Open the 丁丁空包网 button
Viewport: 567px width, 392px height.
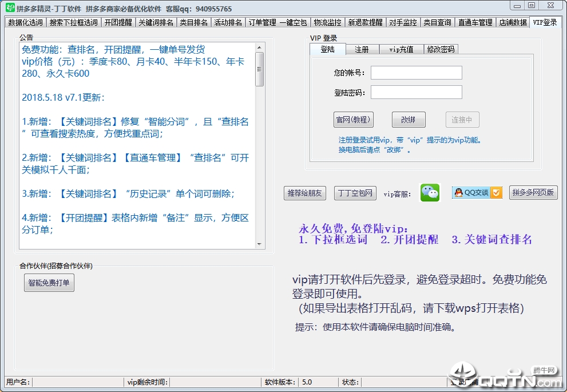(x=355, y=193)
